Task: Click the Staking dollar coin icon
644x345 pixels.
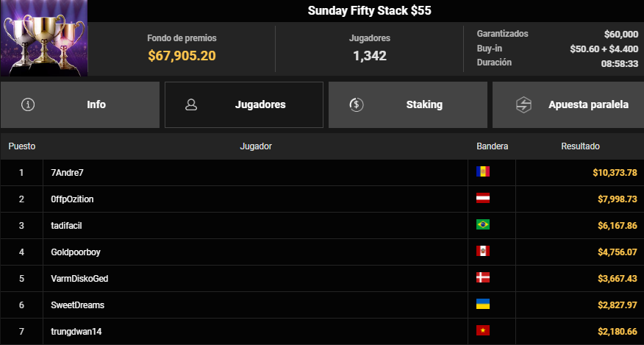Action: [356, 104]
